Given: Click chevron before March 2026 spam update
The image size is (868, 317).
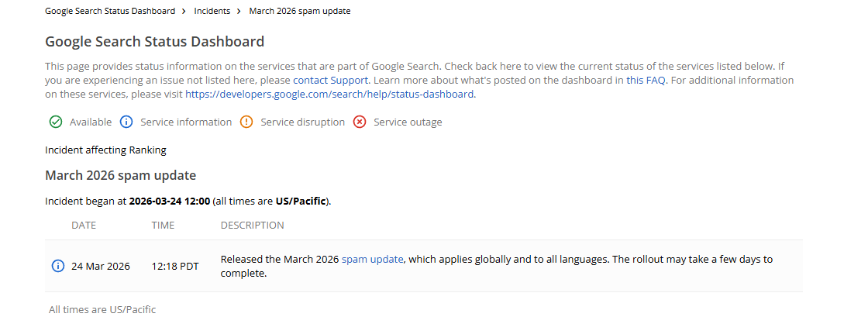Looking at the screenshot, I should coord(239,12).
